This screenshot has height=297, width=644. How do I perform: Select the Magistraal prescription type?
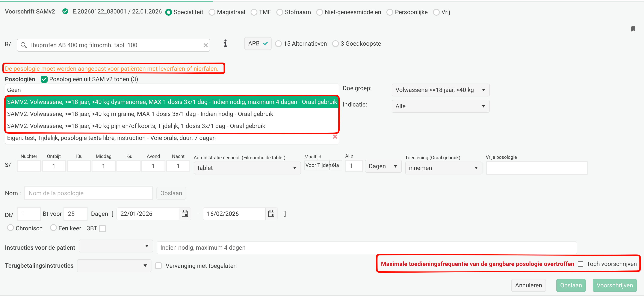[212, 12]
